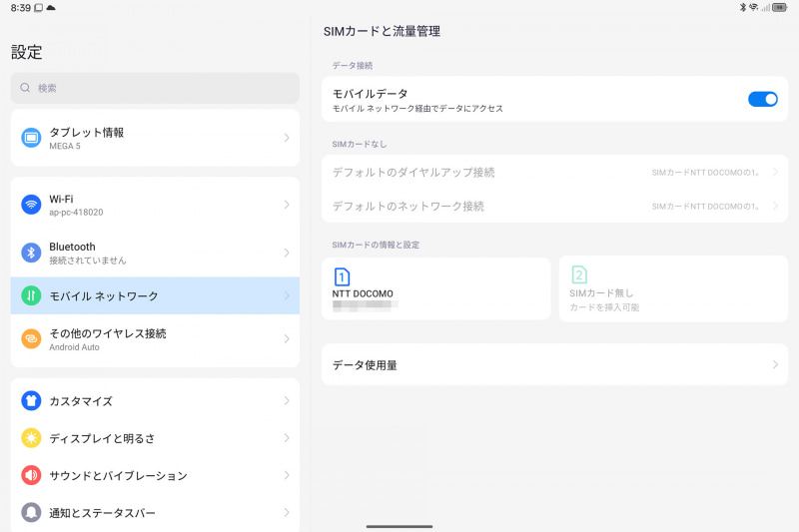The height and width of the screenshot is (532, 799).
Task: Open その他のワイヤレス接続 chevron
Action: [x=287, y=339]
